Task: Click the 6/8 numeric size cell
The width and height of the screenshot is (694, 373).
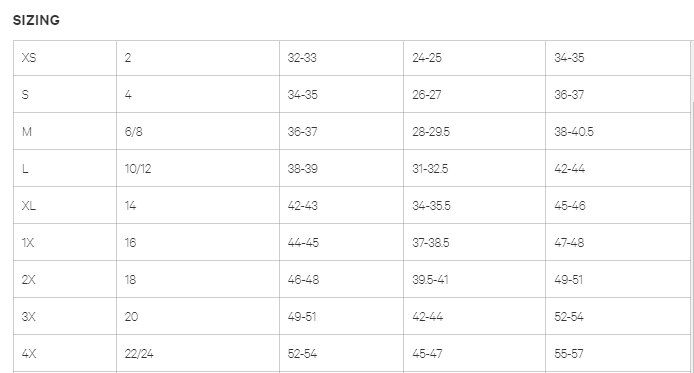Action: click(x=198, y=131)
